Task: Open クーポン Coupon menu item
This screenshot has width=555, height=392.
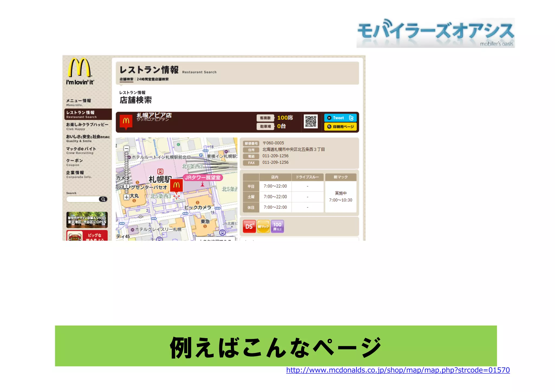Action: pyautogui.click(x=75, y=162)
